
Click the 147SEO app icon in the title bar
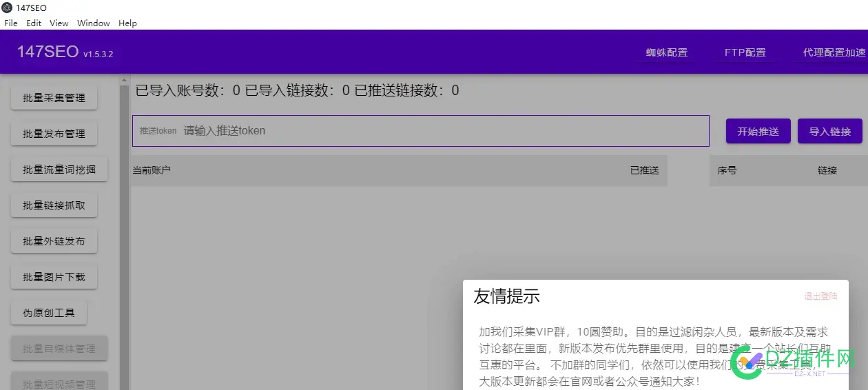pyautogui.click(x=6, y=8)
